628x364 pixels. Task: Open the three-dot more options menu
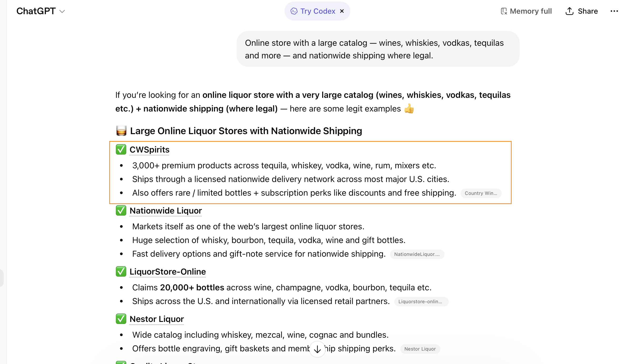[x=614, y=11]
